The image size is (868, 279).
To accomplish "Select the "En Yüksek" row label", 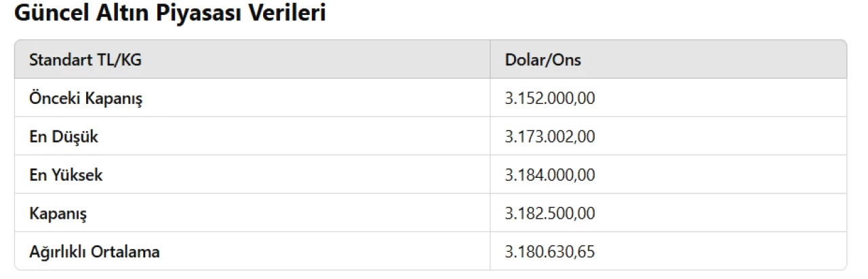I will (66, 175).
